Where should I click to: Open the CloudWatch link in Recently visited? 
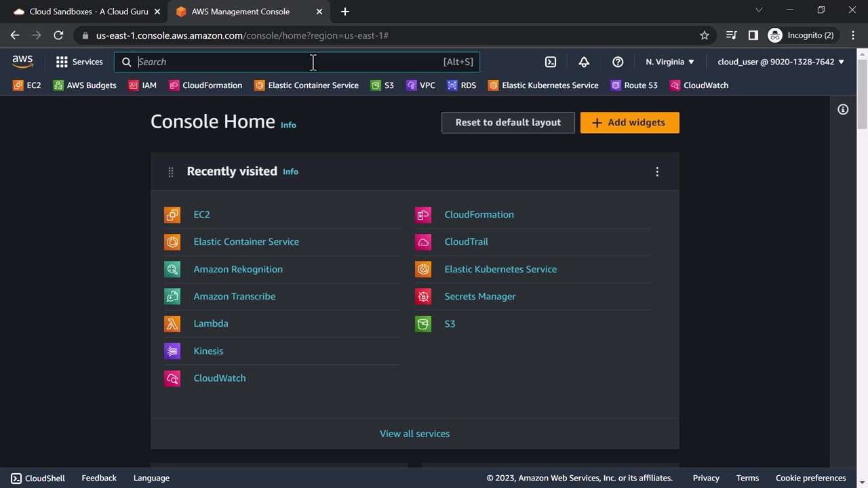(220, 378)
